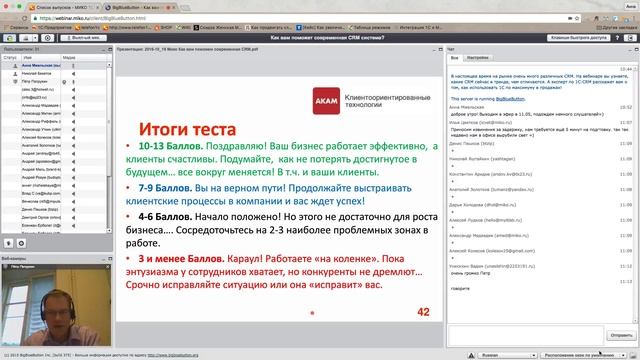Toggle the speaker icon for Дмитрий Орлов
This screenshot has height=360, width=640.
click(73, 218)
